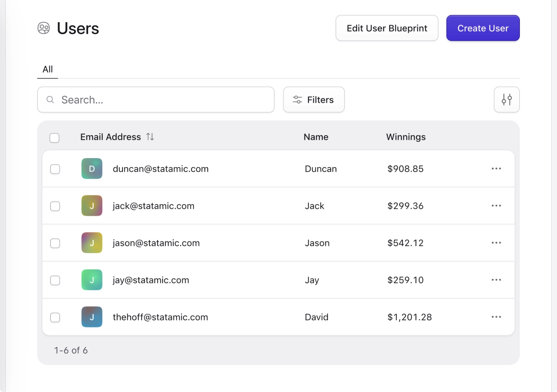Expand the three-dot menu for Jason
The image size is (557, 392).
(x=496, y=243)
